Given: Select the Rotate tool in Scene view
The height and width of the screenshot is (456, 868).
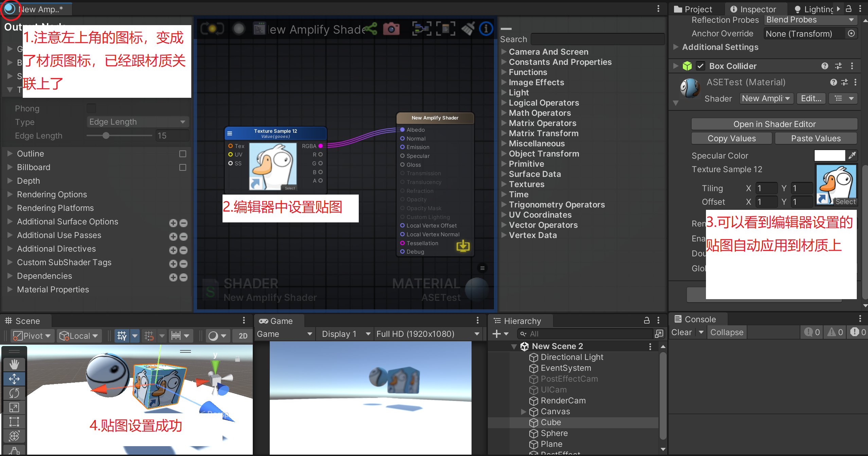Looking at the screenshot, I should click(x=14, y=393).
